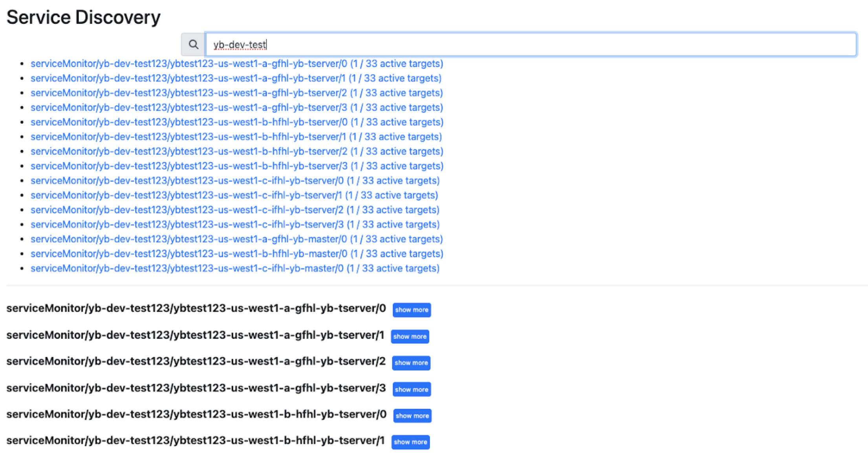Select the b-hfhl-yb-tserver/2 link

237,151
